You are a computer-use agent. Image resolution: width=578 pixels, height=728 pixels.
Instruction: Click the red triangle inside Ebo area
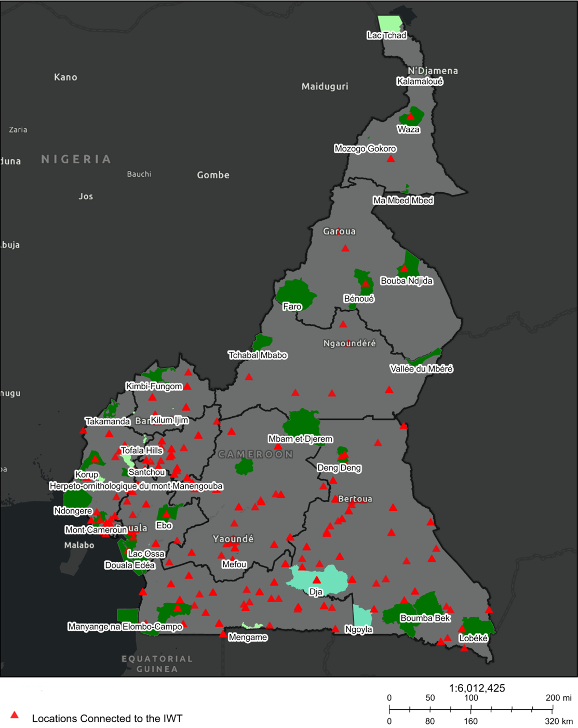pyautogui.click(x=166, y=514)
